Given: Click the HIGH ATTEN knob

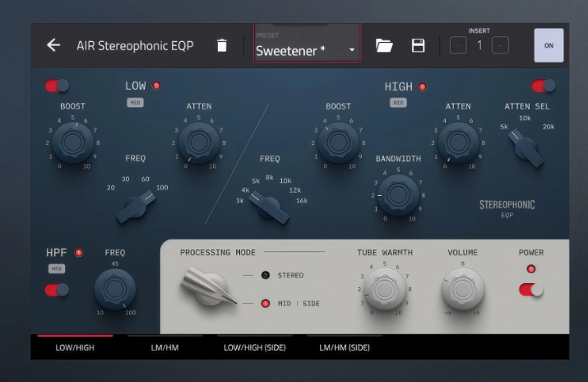Looking at the screenshot, I should point(458,142).
